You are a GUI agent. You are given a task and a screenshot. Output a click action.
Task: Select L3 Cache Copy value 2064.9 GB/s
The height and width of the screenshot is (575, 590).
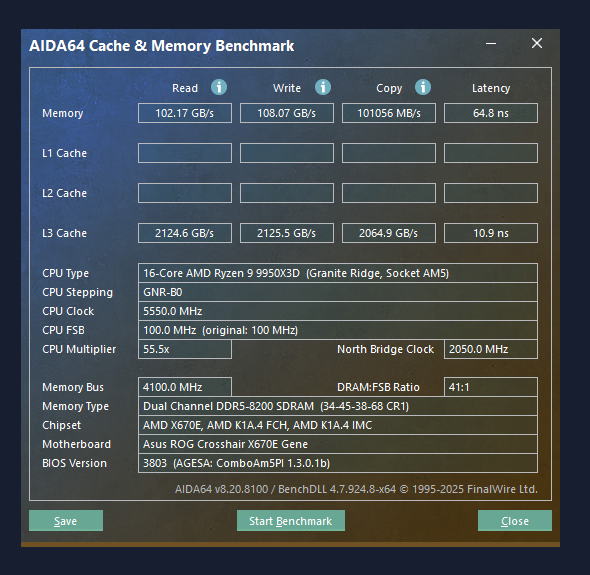389,233
